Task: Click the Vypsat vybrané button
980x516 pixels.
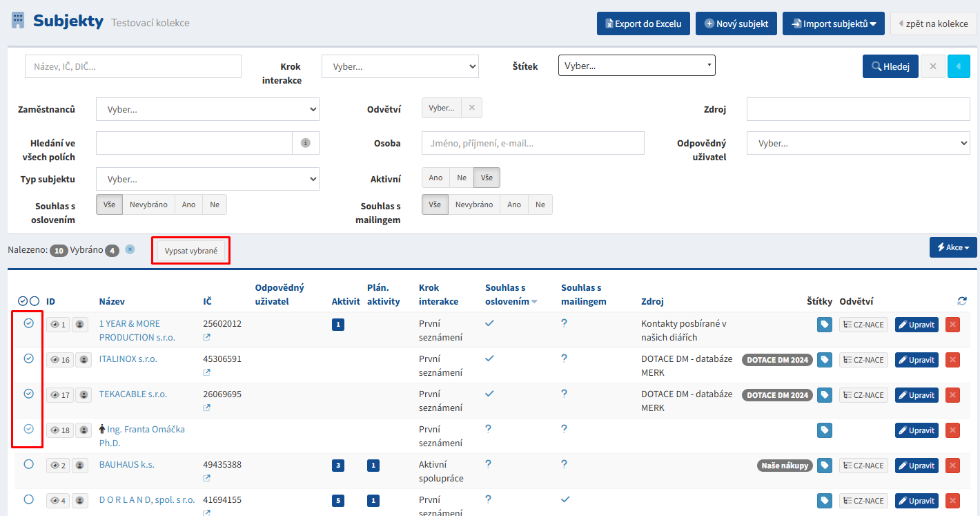Action: (191, 251)
